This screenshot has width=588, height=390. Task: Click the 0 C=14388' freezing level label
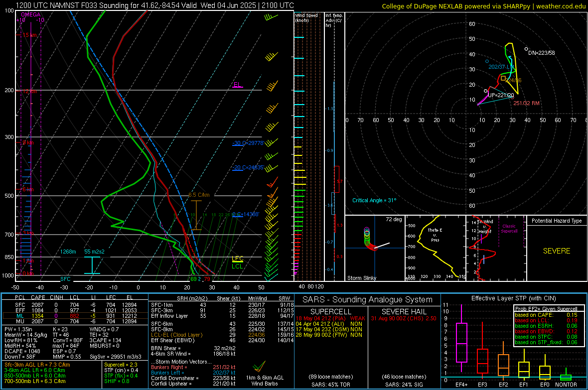click(x=246, y=214)
